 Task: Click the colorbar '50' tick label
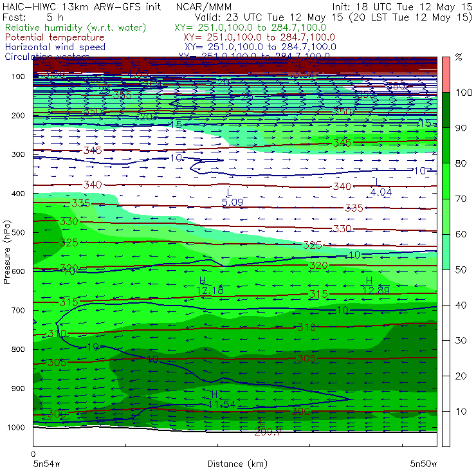pyautogui.click(x=461, y=270)
